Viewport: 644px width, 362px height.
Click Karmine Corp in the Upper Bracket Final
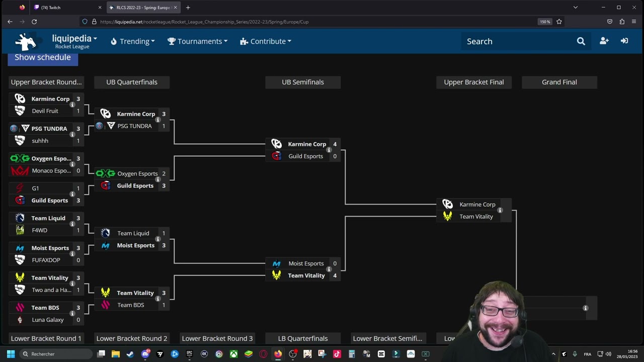point(477,205)
